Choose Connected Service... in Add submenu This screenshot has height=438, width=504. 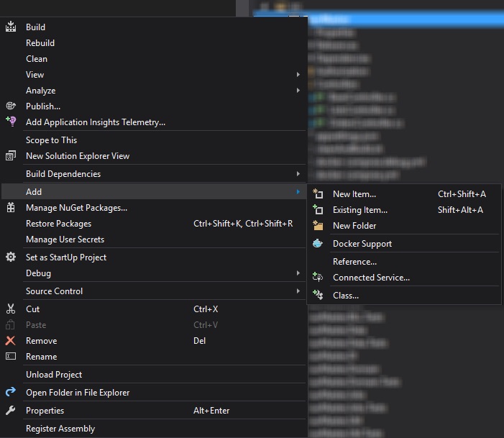(x=404, y=277)
